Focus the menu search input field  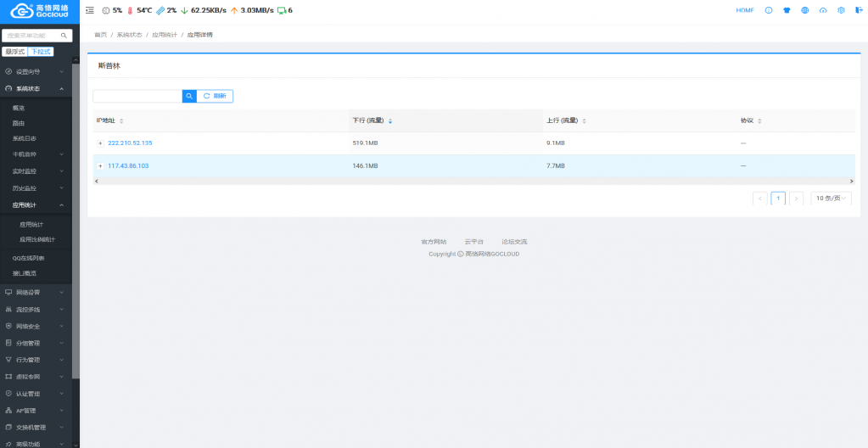(x=31, y=36)
